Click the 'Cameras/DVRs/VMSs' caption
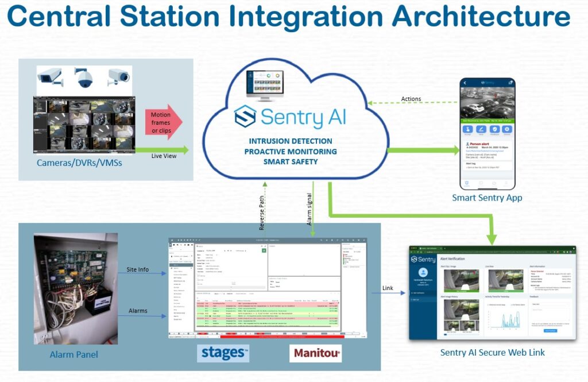588x382 pixels. click(79, 163)
